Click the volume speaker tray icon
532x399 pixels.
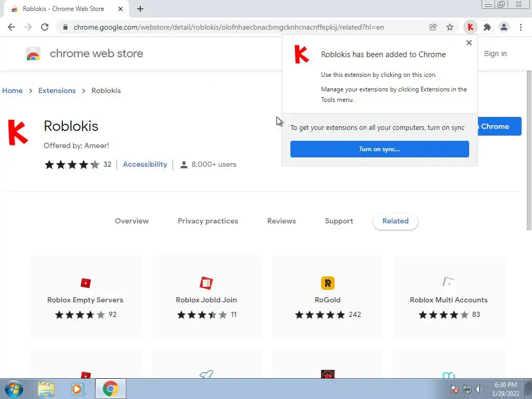click(x=480, y=389)
